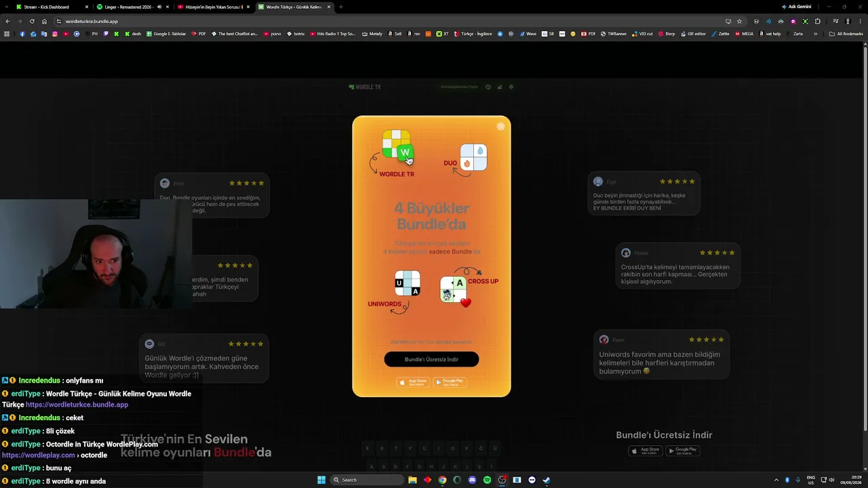Click the Ask Gemini button

[x=796, y=7]
